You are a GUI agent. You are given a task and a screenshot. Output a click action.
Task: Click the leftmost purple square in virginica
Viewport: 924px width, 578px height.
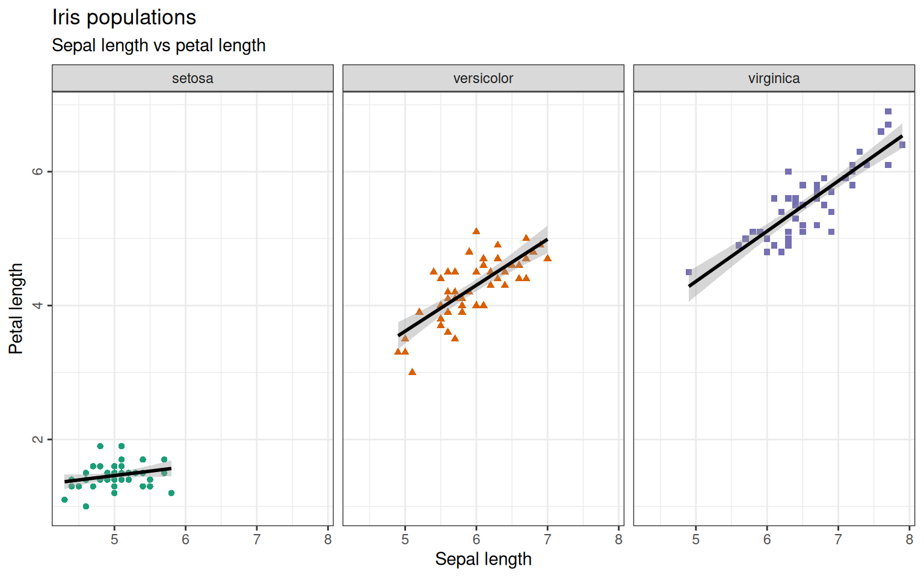pyautogui.click(x=689, y=272)
